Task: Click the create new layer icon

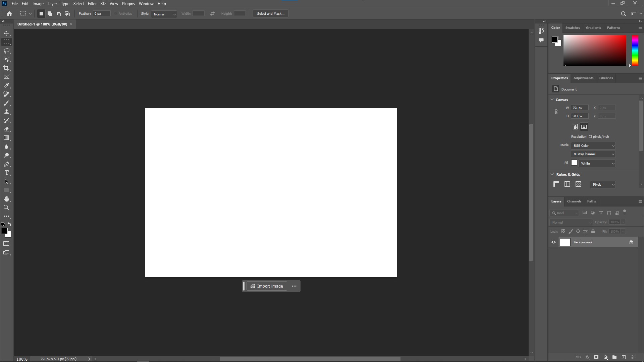Action: coord(624,357)
